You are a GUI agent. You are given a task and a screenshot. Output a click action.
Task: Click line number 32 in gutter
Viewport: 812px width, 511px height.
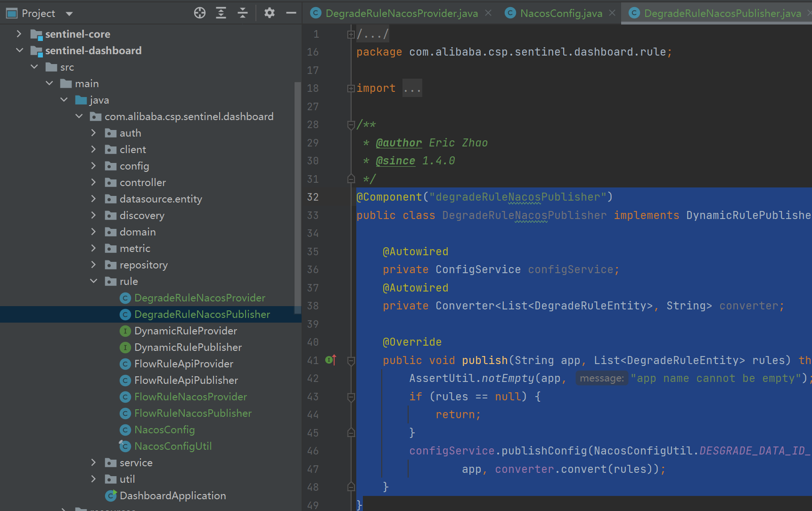tap(313, 197)
